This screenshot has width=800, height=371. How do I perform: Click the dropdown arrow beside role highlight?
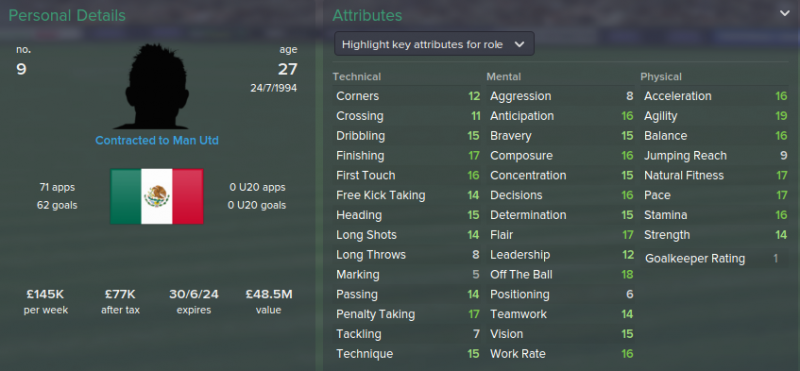(519, 44)
